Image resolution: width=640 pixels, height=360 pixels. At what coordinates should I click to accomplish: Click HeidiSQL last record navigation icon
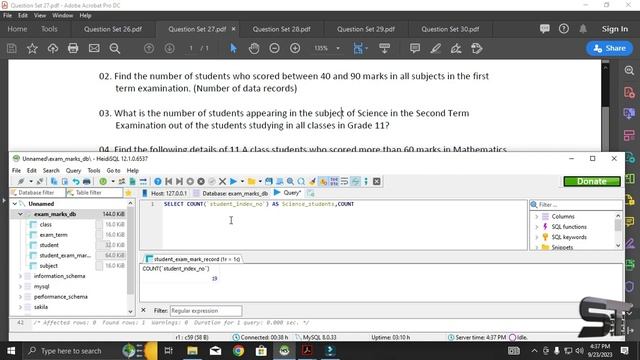(179, 181)
